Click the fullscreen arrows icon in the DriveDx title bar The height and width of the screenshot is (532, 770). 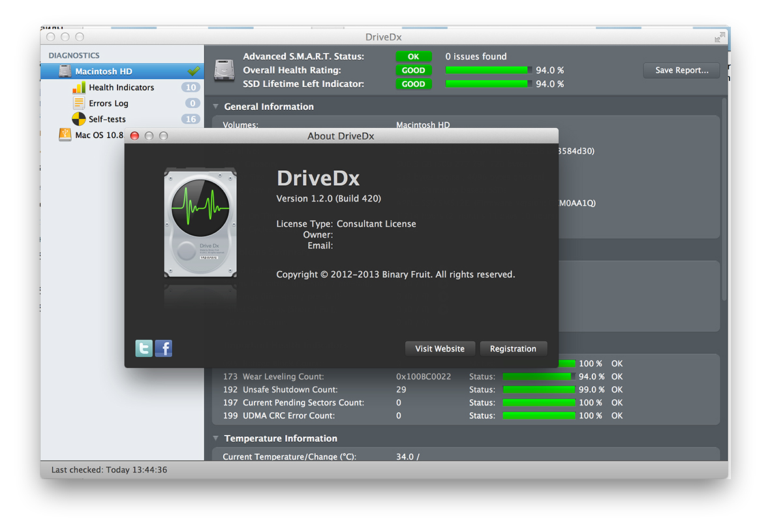(x=720, y=37)
